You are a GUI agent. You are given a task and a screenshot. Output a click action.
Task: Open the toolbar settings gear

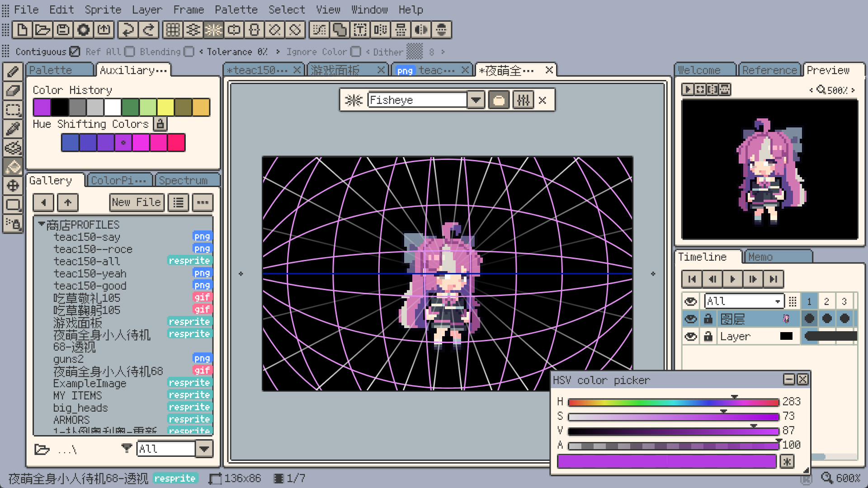coord(83,30)
